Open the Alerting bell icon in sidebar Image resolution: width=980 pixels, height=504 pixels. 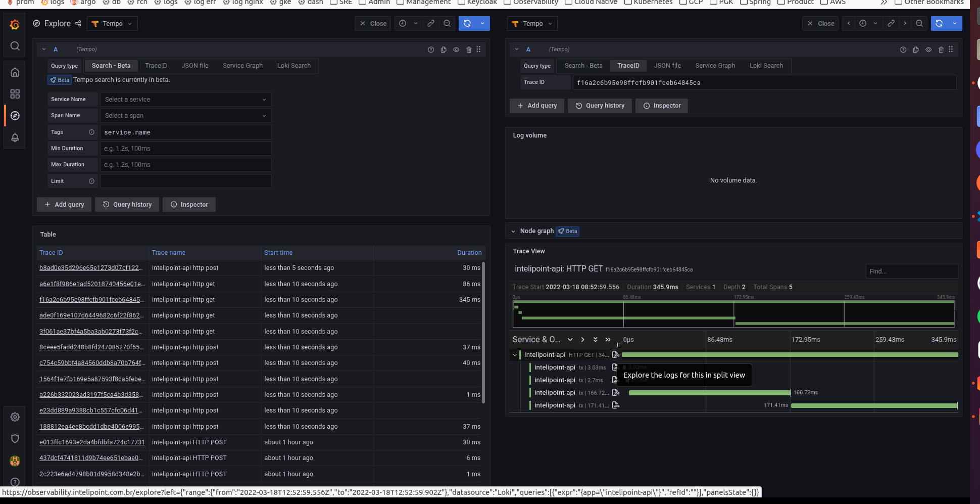pyautogui.click(x=15, y=138)
